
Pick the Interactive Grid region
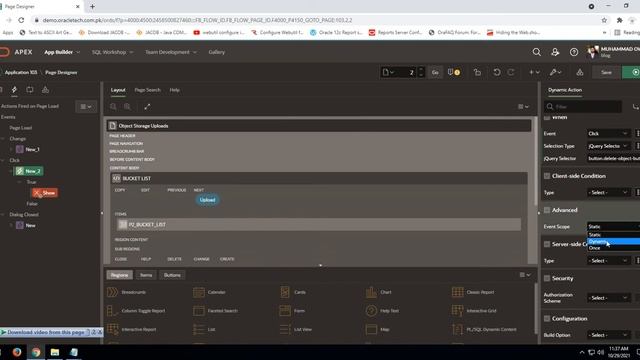coord(474,311)
